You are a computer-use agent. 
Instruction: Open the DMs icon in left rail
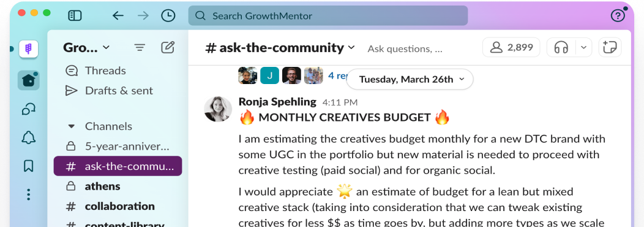[x=28, y=109]
